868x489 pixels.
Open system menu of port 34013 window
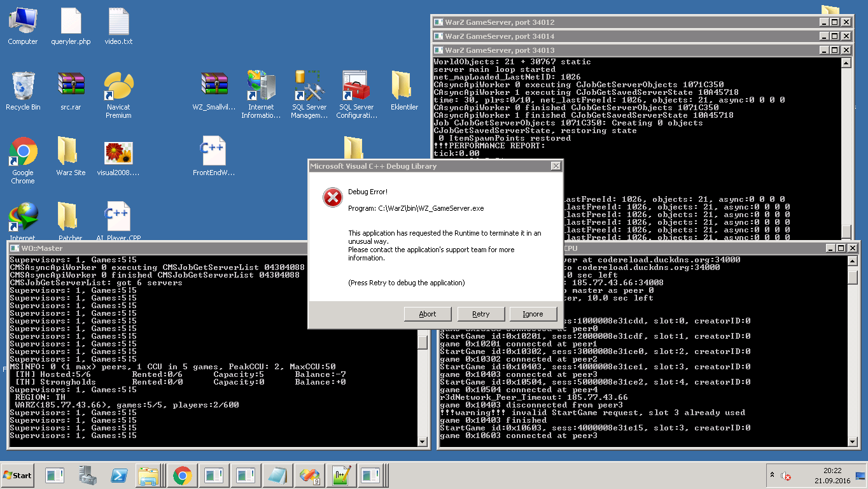(438, 50)
